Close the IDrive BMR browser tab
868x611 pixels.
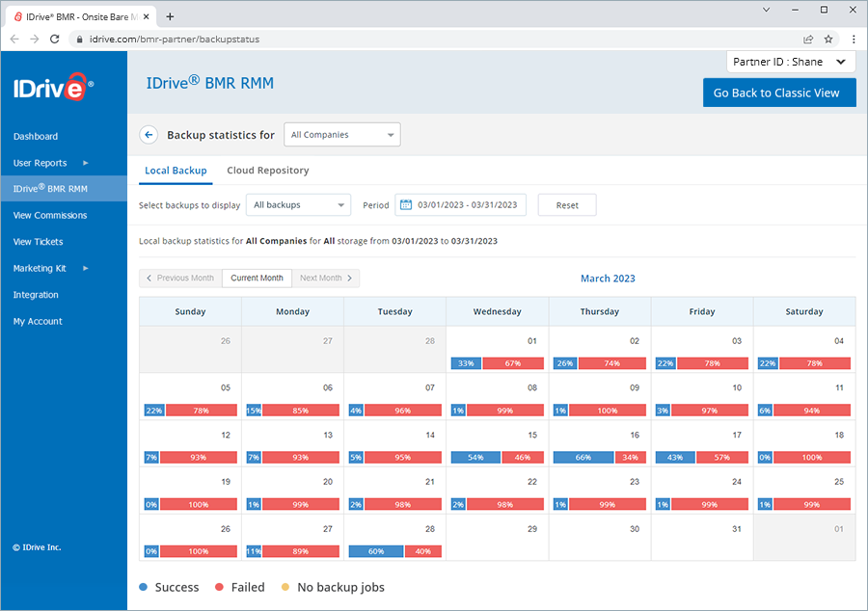(x=147, y=16)
